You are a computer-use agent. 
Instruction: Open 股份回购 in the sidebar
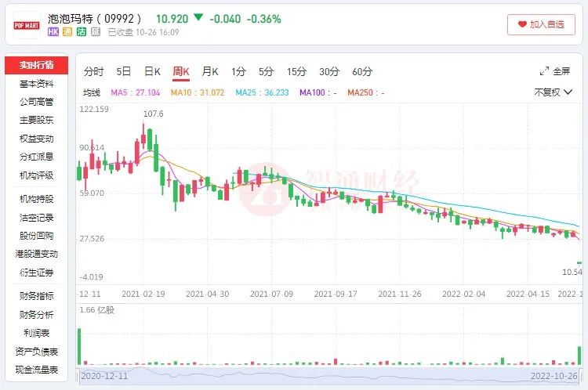36,236
